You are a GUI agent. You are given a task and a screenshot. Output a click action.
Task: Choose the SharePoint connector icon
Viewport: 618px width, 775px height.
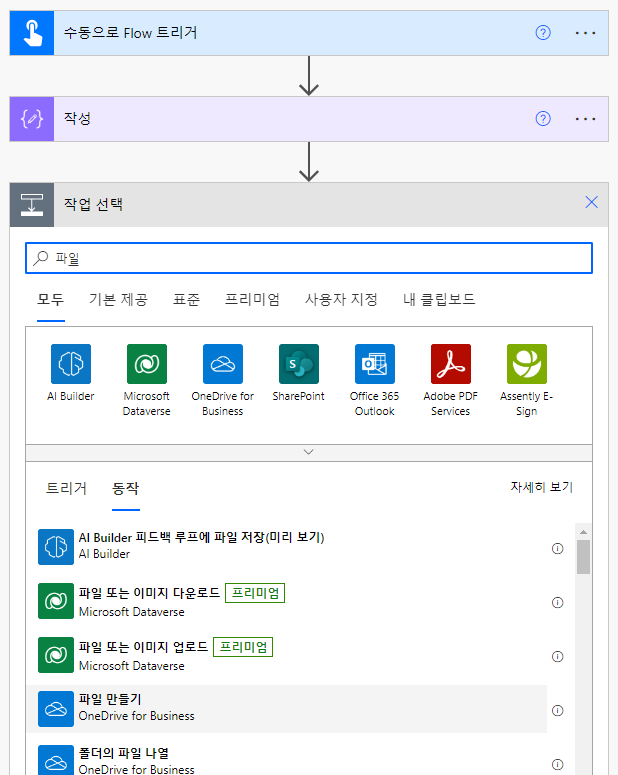299,364
